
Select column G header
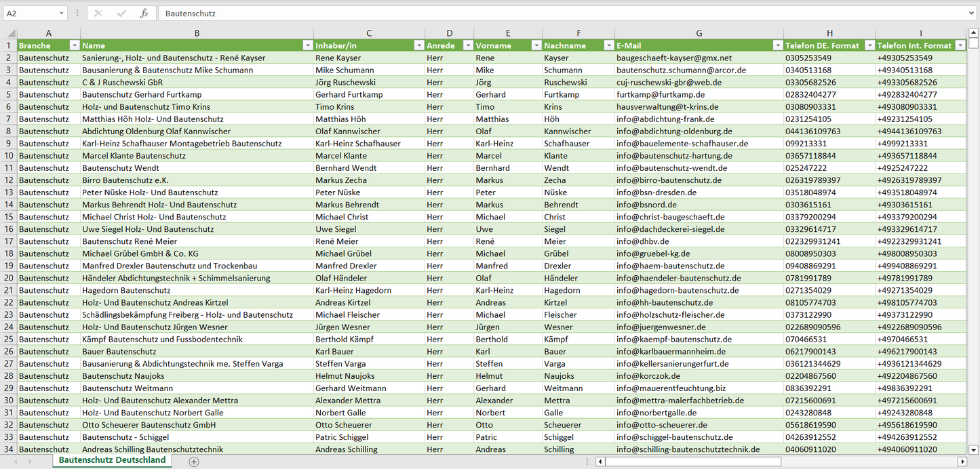pos(699,33)
